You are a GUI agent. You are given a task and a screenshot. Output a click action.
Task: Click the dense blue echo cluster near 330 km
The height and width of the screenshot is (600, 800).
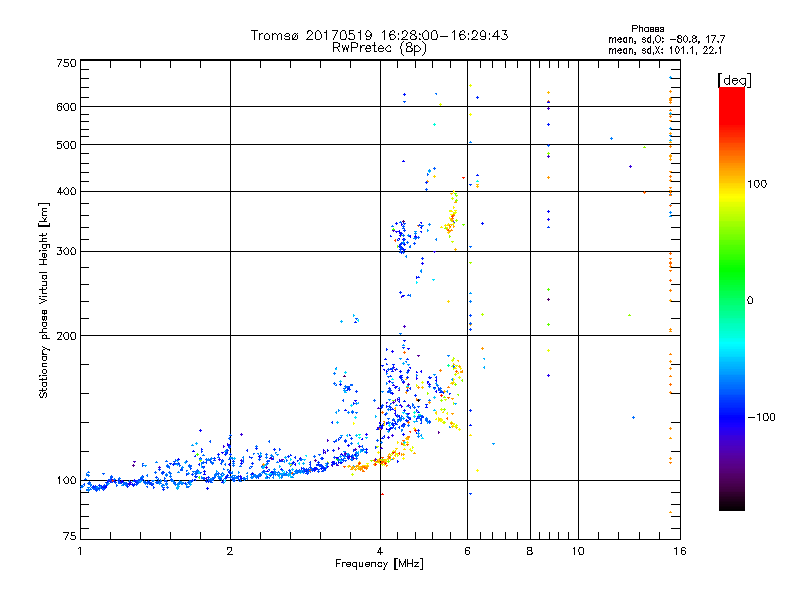403,237
